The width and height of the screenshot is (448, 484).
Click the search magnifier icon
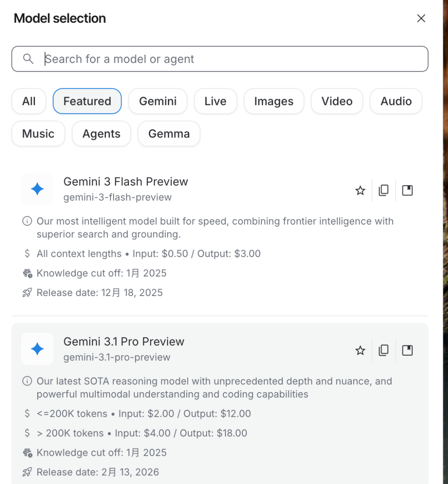28,59
